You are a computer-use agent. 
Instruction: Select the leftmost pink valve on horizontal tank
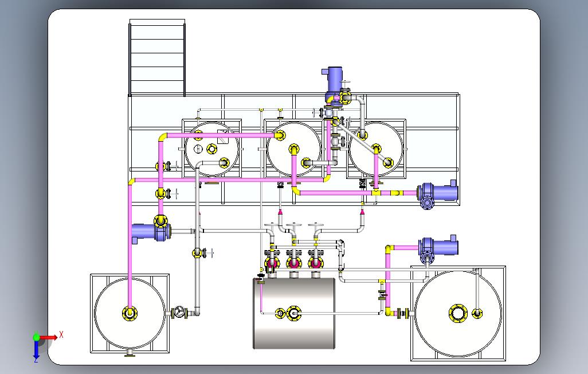click(272, 263)
